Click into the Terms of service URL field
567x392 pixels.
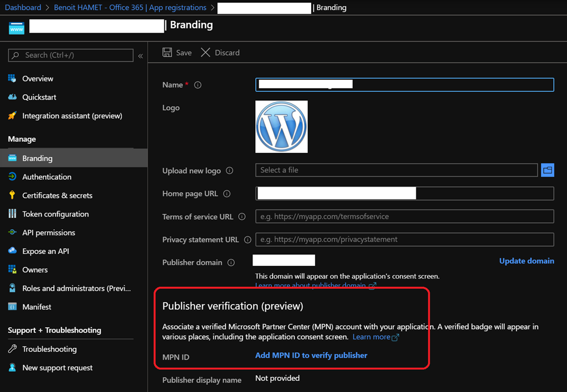tap(404, 216)
